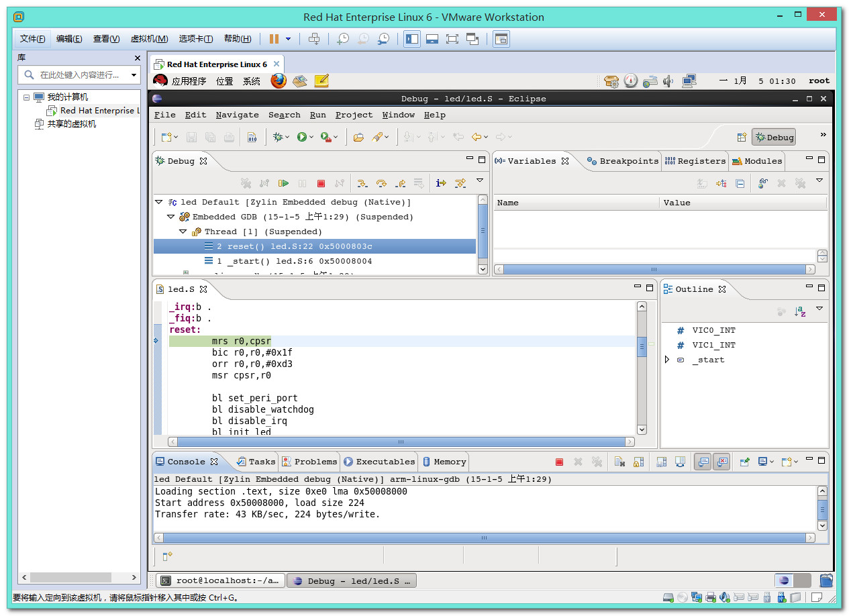
Task: Open the VMware 虚拟机(M) menu
Action: [x=149, y=39]
